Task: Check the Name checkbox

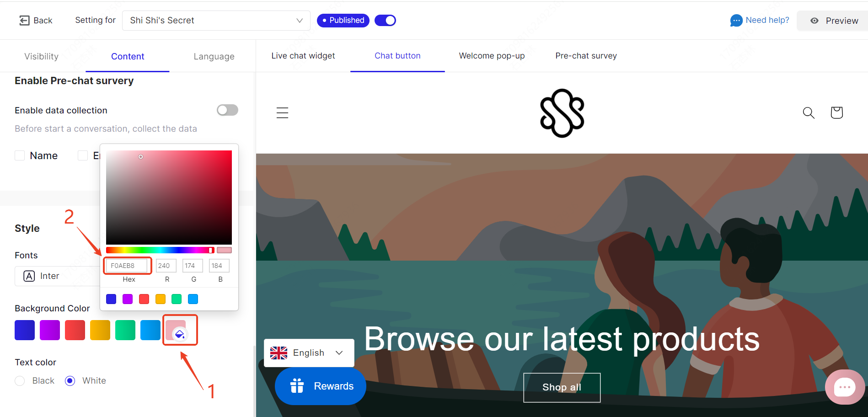Action: [20, 155]
